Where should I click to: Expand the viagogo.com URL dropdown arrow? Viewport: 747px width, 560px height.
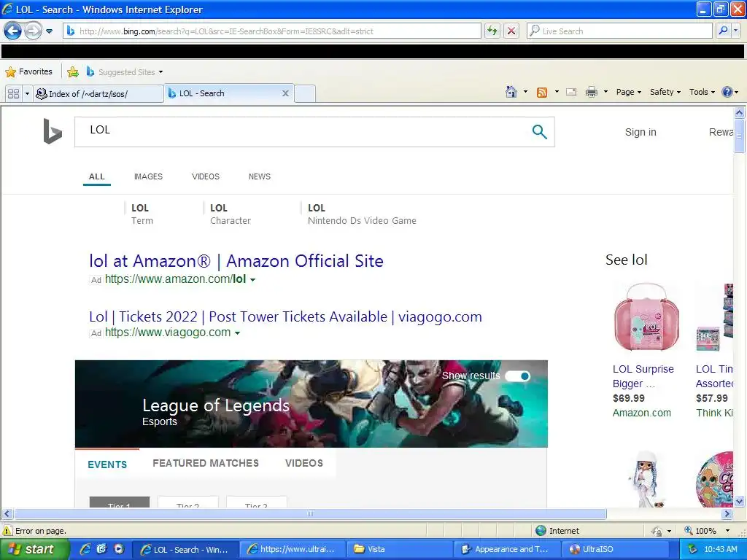(x=237, y=332)
